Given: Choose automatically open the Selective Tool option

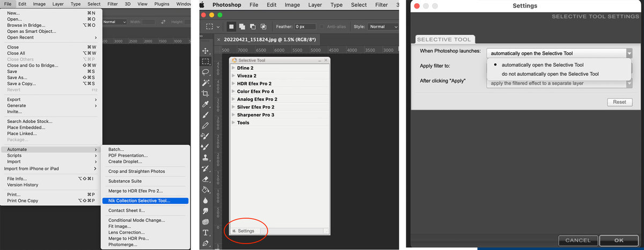Looking at the screenshot, I should tap(542, 64).
